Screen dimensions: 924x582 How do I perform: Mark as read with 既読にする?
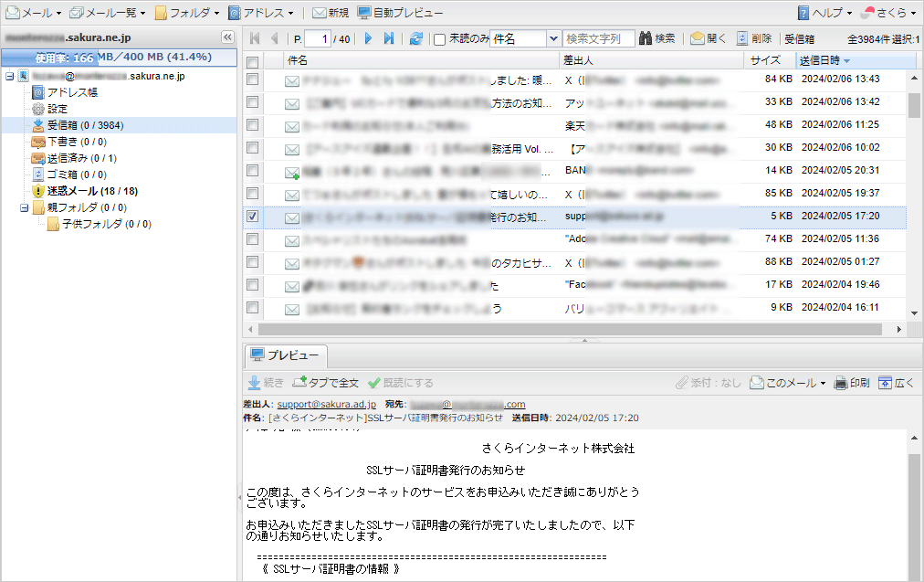[x=401, y=383]
